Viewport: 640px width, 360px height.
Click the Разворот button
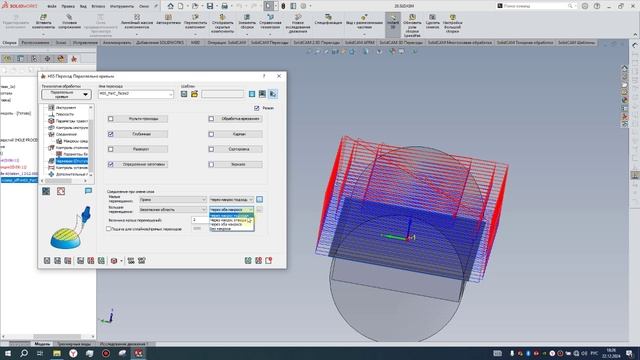(142, 149)
